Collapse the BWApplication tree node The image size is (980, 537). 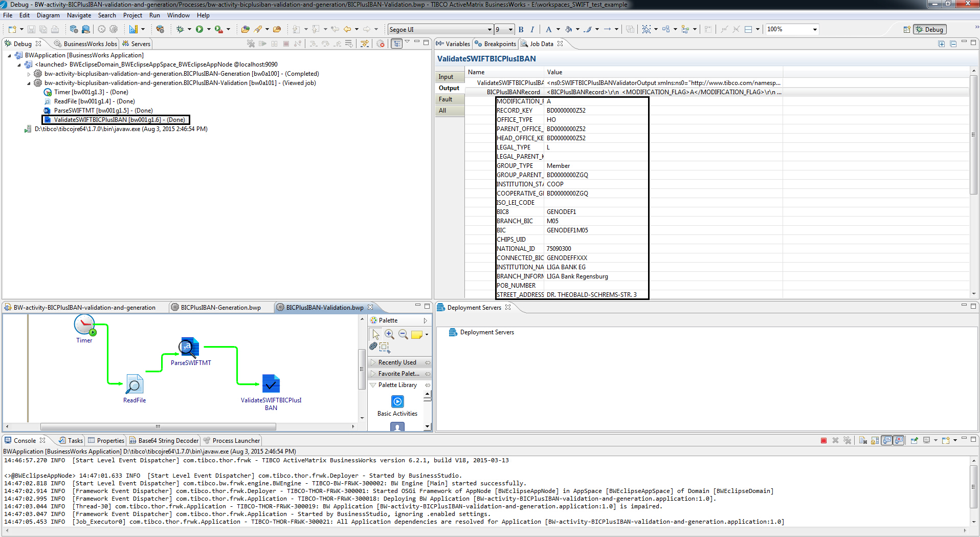9,55
